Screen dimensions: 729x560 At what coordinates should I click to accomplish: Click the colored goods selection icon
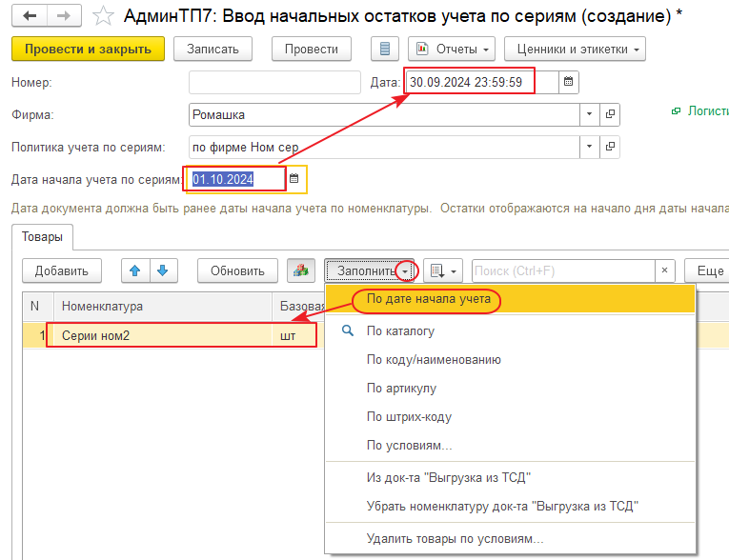(301, 270)
